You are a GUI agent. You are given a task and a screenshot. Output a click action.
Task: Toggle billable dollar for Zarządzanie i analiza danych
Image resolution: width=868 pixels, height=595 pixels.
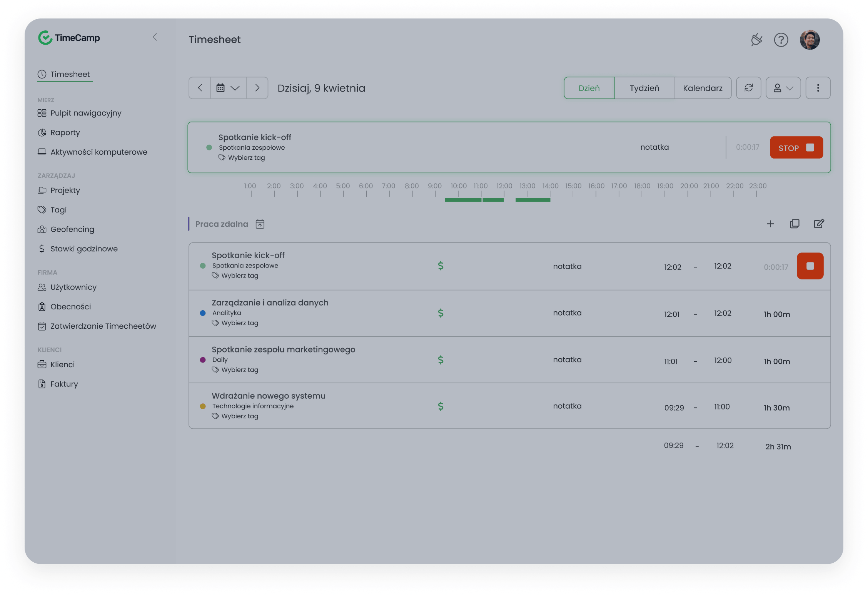441,313
